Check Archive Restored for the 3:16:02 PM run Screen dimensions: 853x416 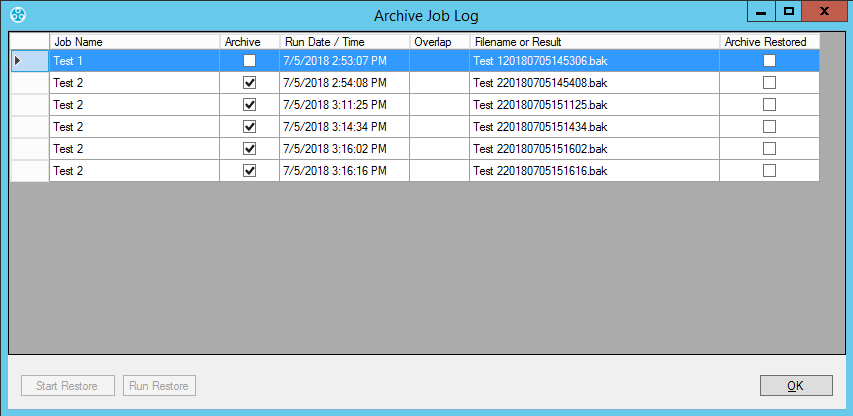(x=769, y=149)
